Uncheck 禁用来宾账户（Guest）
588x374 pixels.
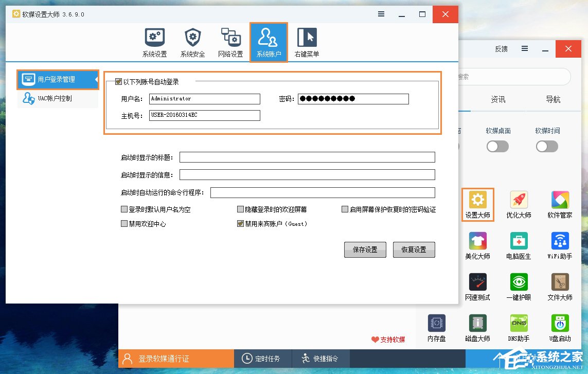240,223
